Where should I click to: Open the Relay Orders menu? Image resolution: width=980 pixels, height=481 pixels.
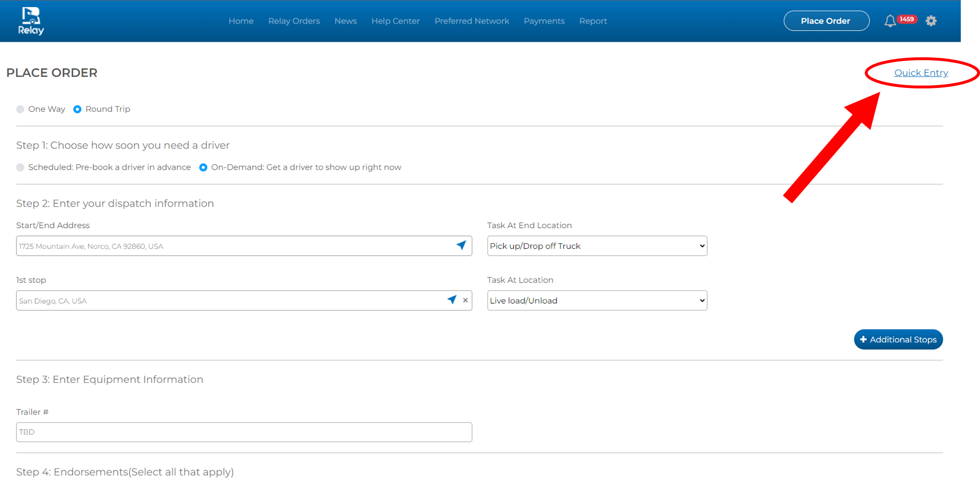pyautogui.click(x=294, y=21)
